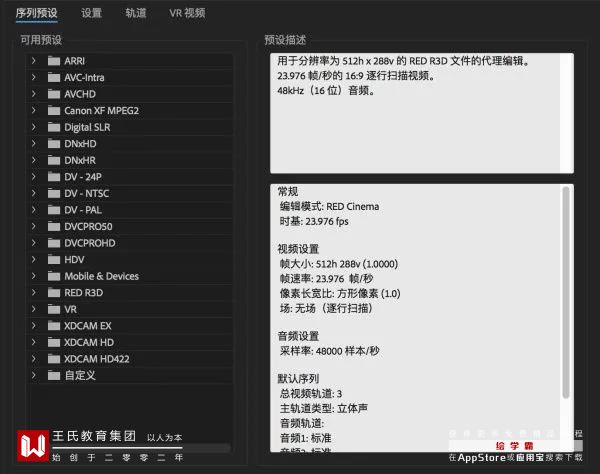Expand the Digital SLR chevron
Viewport: 600px width, 474px height.
34,127
